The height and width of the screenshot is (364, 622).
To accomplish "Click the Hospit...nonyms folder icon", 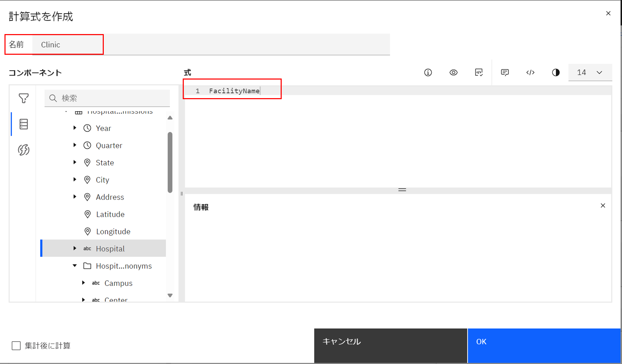I will [87, 266].
